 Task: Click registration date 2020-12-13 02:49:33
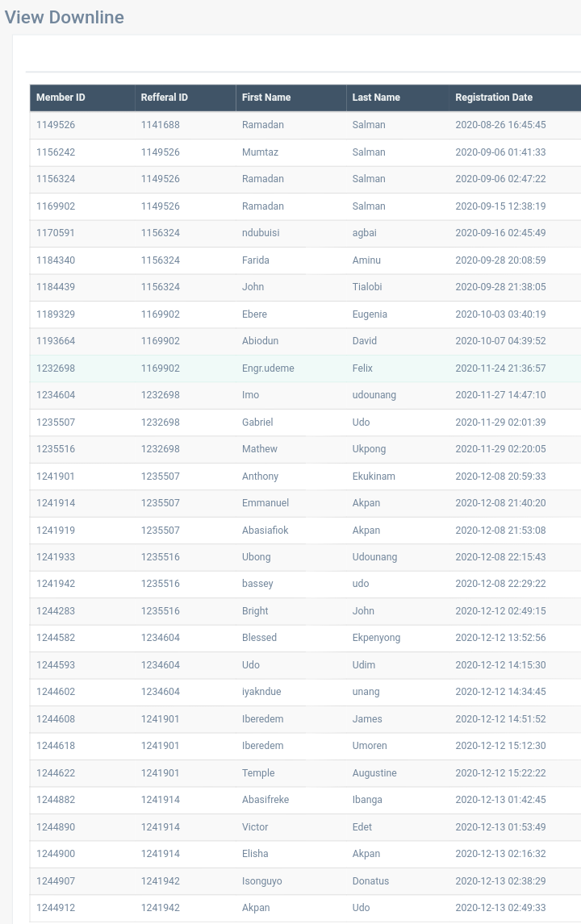[500, 908]
